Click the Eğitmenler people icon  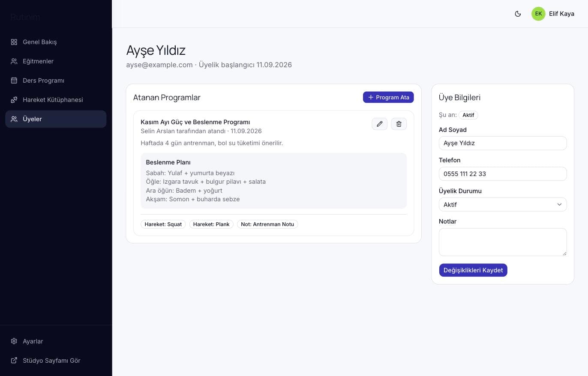click(x=14, y=61)
